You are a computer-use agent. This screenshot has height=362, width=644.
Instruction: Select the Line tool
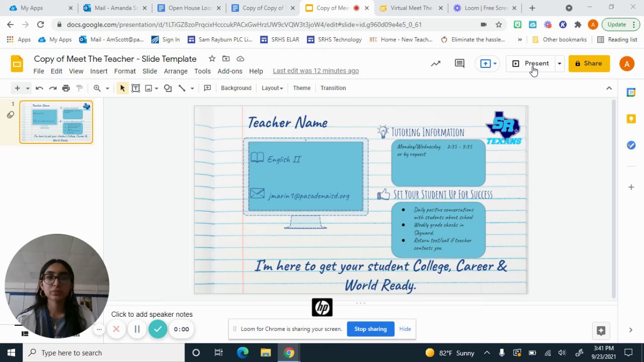(182, 88)
